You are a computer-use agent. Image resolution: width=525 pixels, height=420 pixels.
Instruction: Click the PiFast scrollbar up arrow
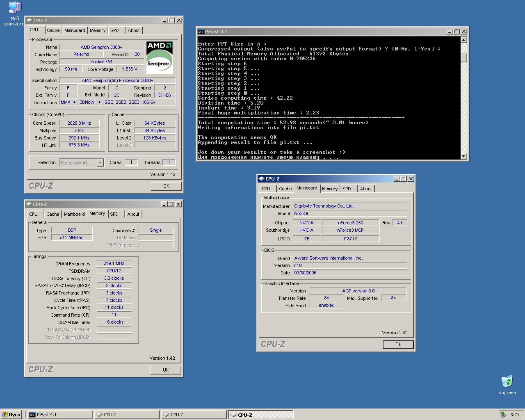pos(464,40)
